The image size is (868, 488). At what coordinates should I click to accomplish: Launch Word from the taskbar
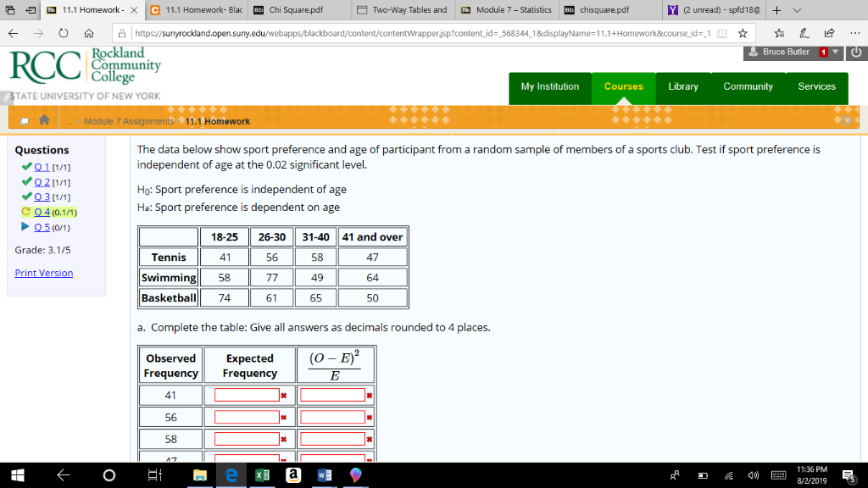pyautogui.click(x=325, y=475)
